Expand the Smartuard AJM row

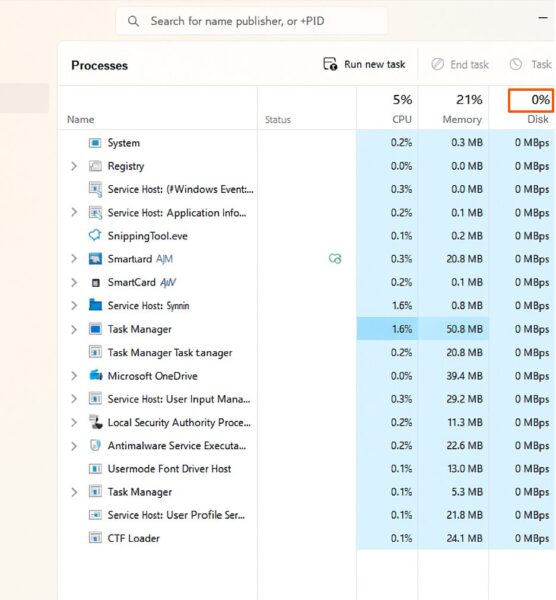tap(74, 259)
